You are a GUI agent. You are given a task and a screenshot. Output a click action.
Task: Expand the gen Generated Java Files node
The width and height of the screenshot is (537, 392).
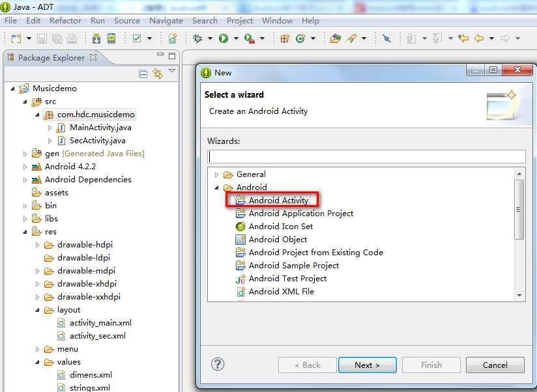[x=25, y=154]
